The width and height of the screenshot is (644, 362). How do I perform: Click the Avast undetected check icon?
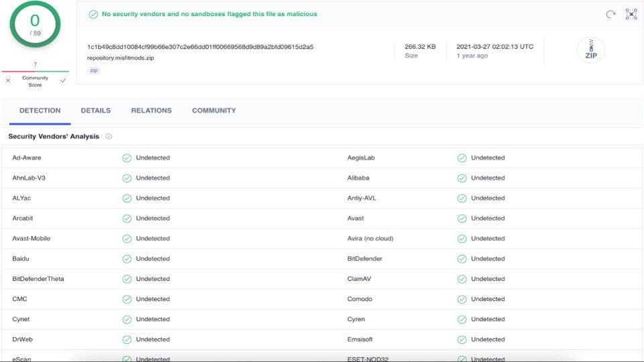462,219
